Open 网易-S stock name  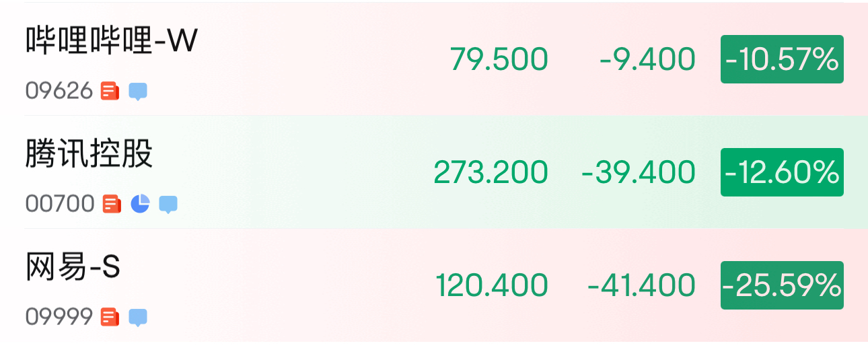(x=73, y=267)
